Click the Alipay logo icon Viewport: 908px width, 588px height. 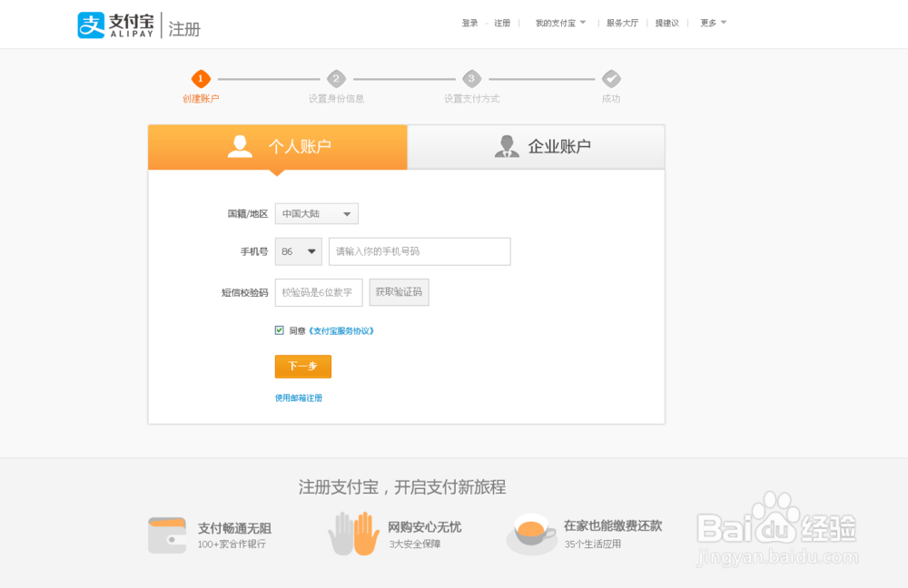click(91, 24)
